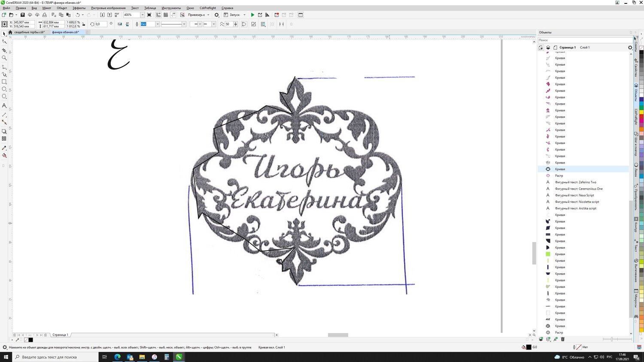Toggle Show guidelines button

[173, 15]
